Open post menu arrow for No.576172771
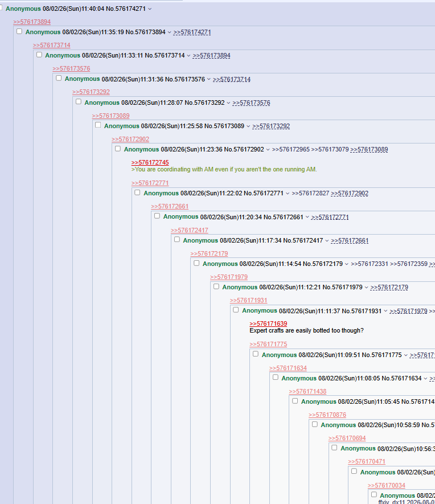This screenshot has height=504, width=435. [x=288, y=194]
